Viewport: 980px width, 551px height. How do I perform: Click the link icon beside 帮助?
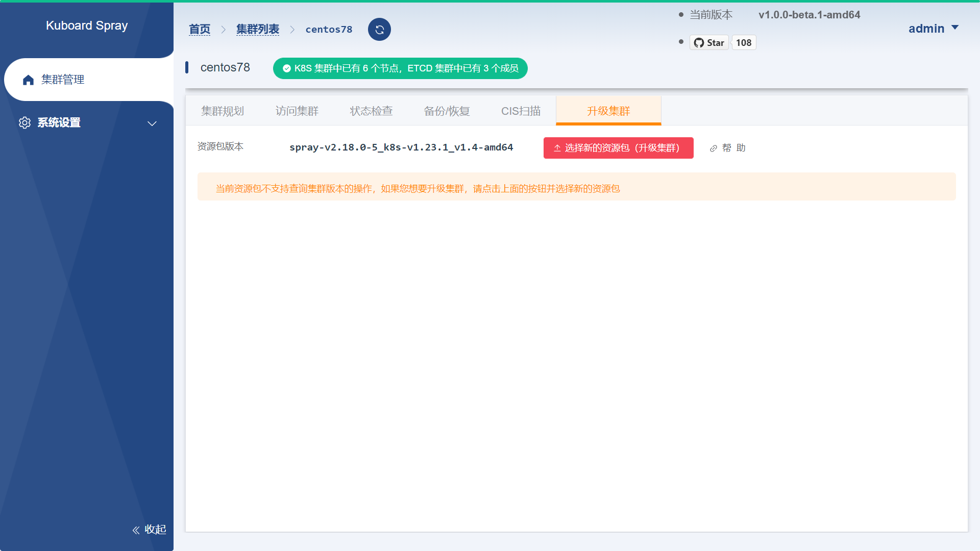point(713,148)
